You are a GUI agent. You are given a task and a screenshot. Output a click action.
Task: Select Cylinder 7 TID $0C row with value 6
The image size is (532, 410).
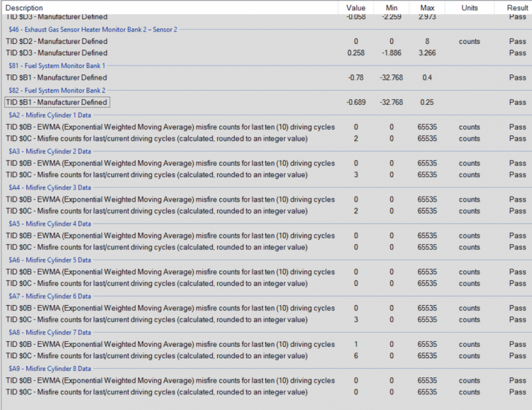(266, 355)
